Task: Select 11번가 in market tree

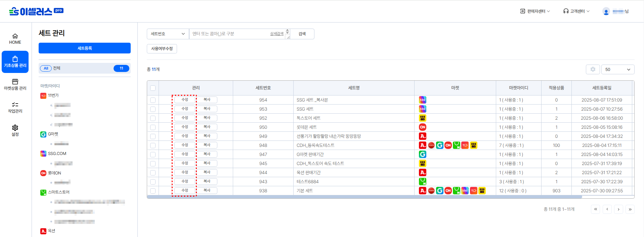Action: point(53,95)
